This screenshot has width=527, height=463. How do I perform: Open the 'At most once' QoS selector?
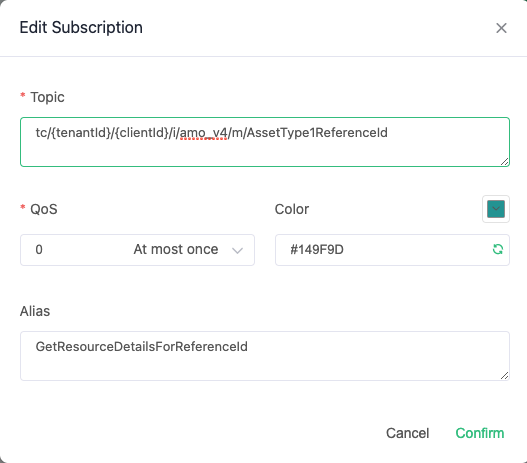[137, 250]
